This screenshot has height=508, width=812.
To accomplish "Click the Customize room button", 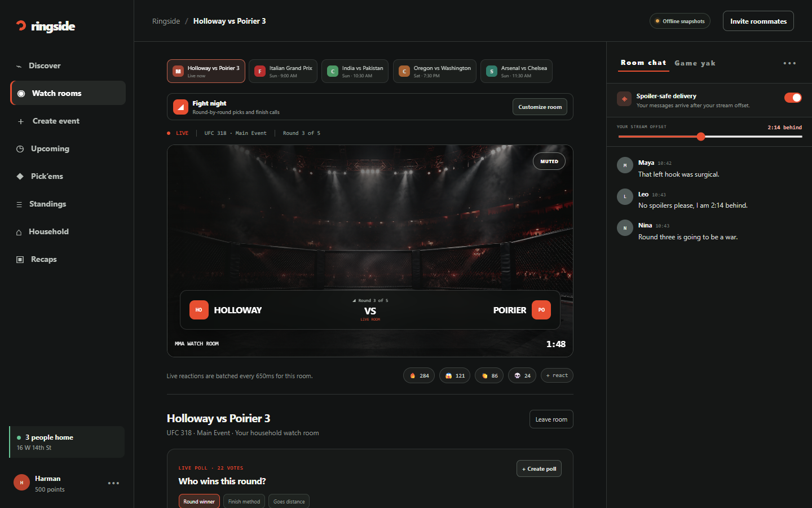I will [x=540, y=107].
